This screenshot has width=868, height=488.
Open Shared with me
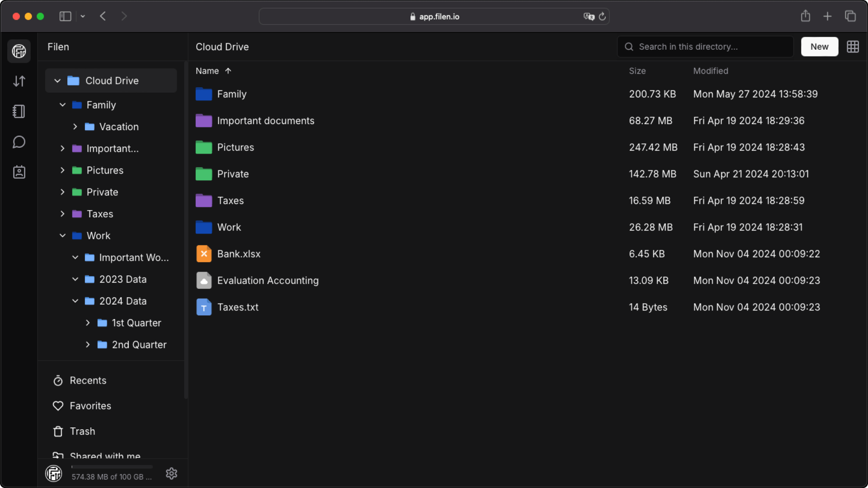(104, 456)
